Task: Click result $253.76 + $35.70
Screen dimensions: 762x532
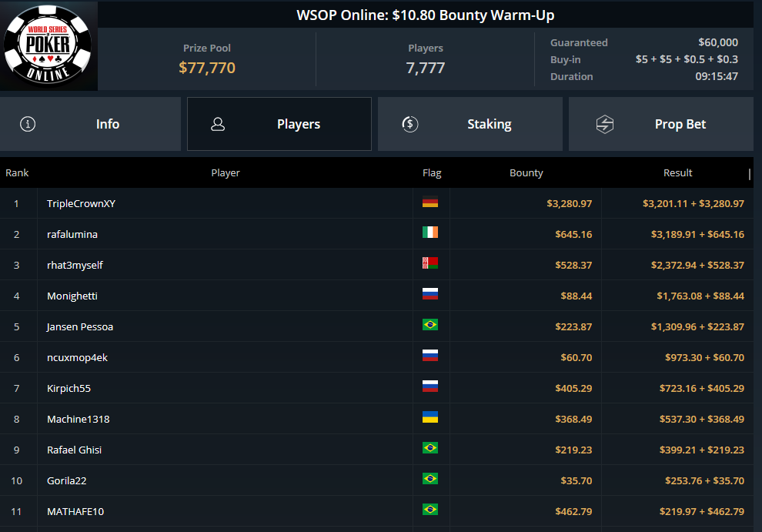Action: (704, 480)
